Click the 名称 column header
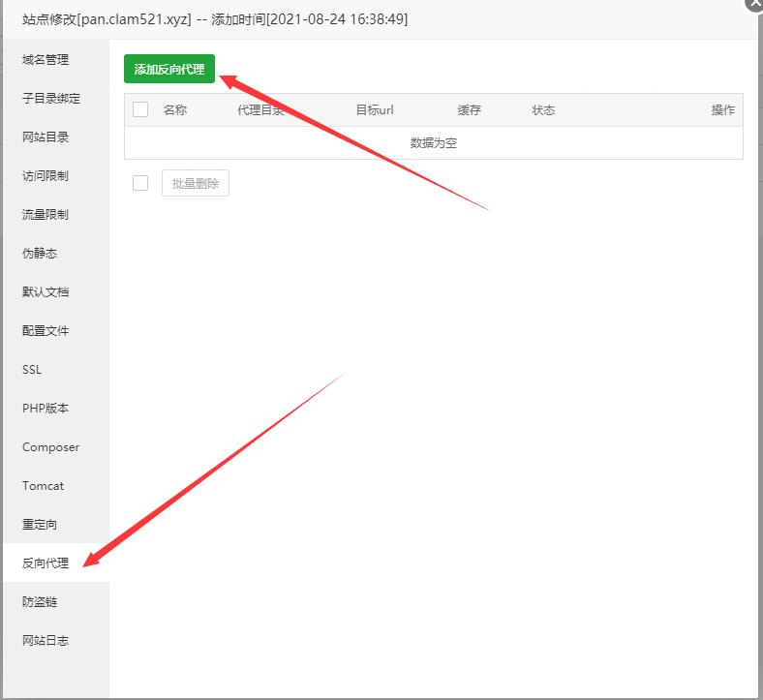Screen dimensions: 763x700 175,110
